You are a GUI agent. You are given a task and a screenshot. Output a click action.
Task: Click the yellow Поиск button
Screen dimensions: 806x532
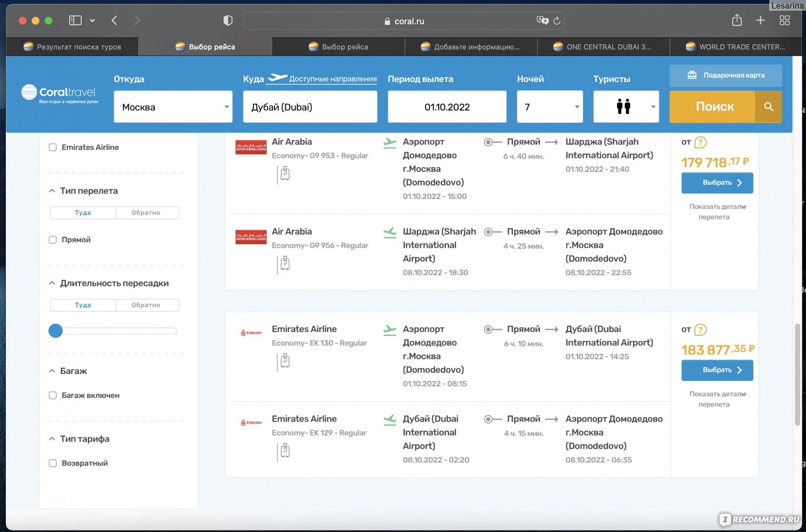point(712,107)
